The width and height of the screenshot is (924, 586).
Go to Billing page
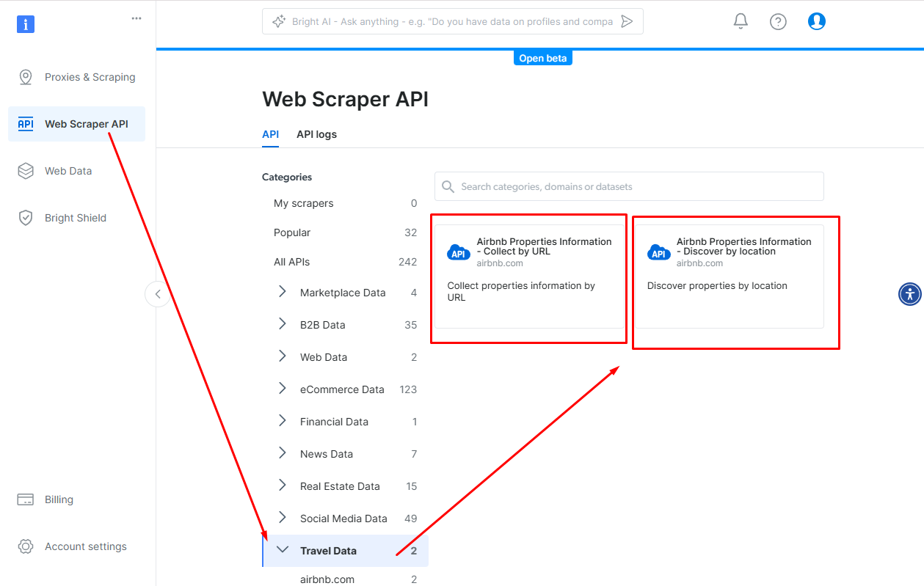coord(77,499)
